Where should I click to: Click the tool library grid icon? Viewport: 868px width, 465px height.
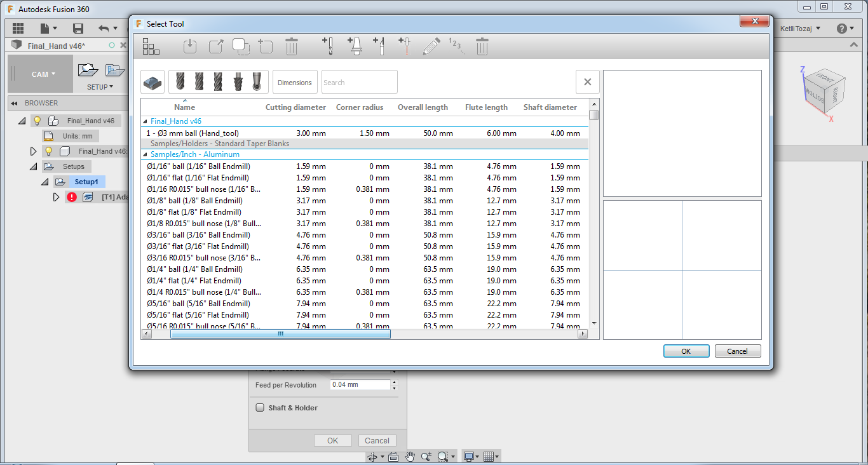tap(151, 46)
